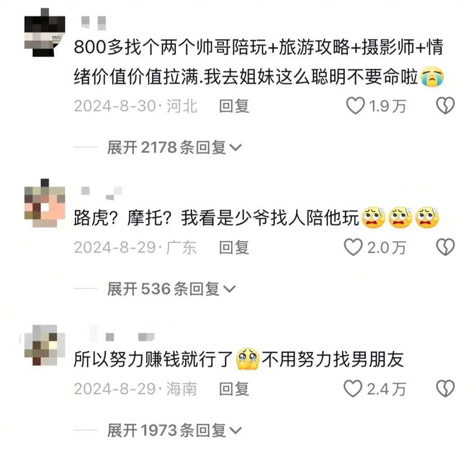Dislike the comment from 河北 with broken heart
The image size is (476, 459).
coord(445,106)
